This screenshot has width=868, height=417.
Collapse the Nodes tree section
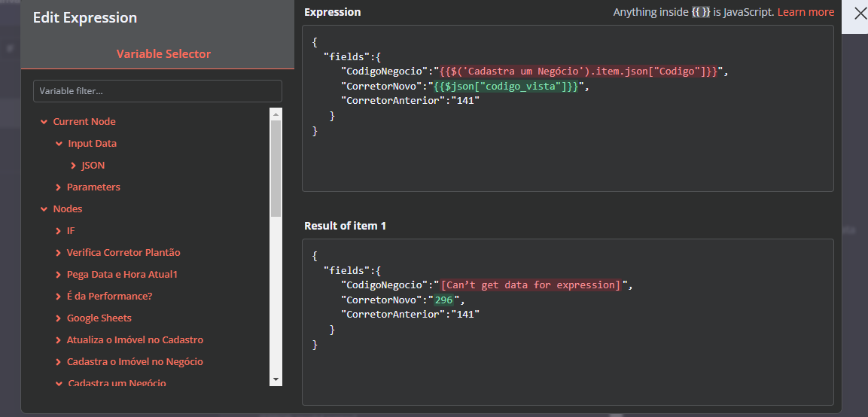(x=44, y=209)
